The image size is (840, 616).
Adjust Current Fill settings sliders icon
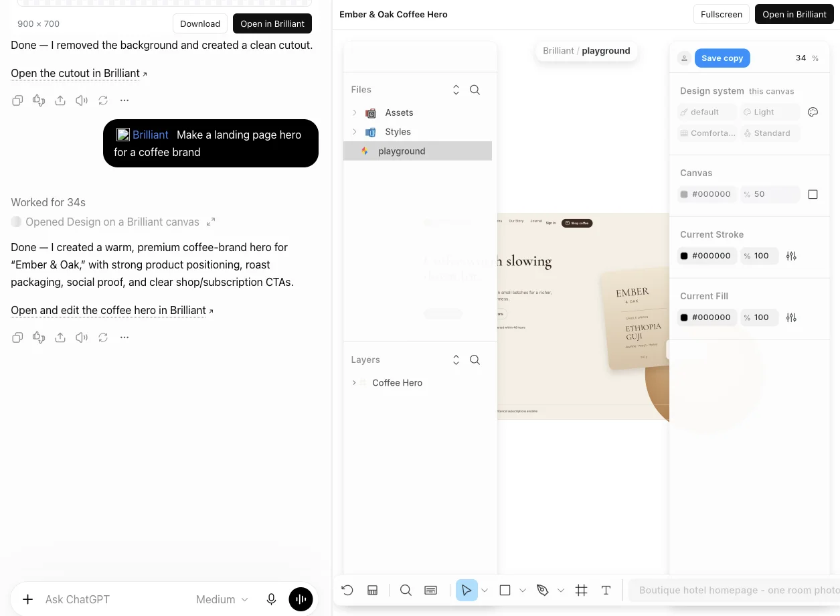[791, 317]
